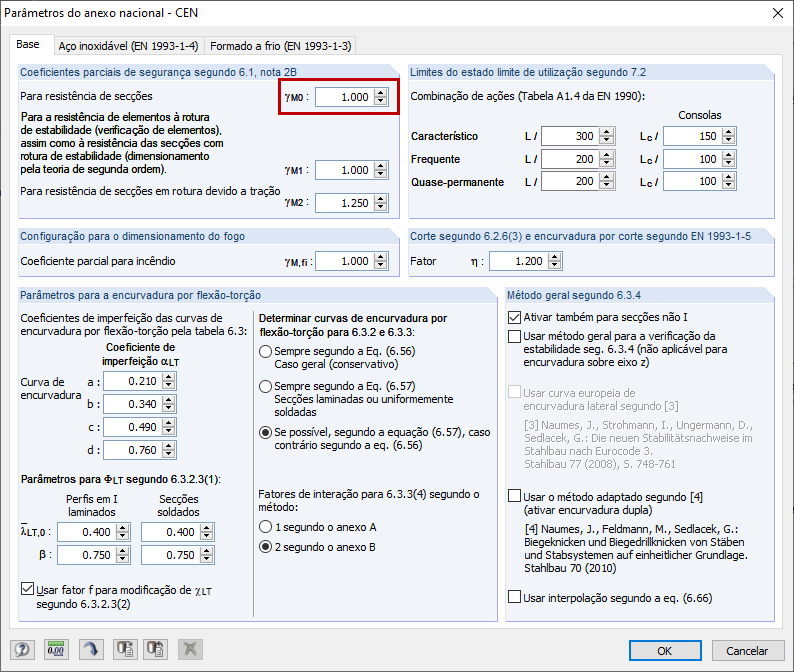Screen dimensions: 794x672
Task: Decrease Quase-permanente Lc/ 100 using down arrow
Action: [729, 185]
